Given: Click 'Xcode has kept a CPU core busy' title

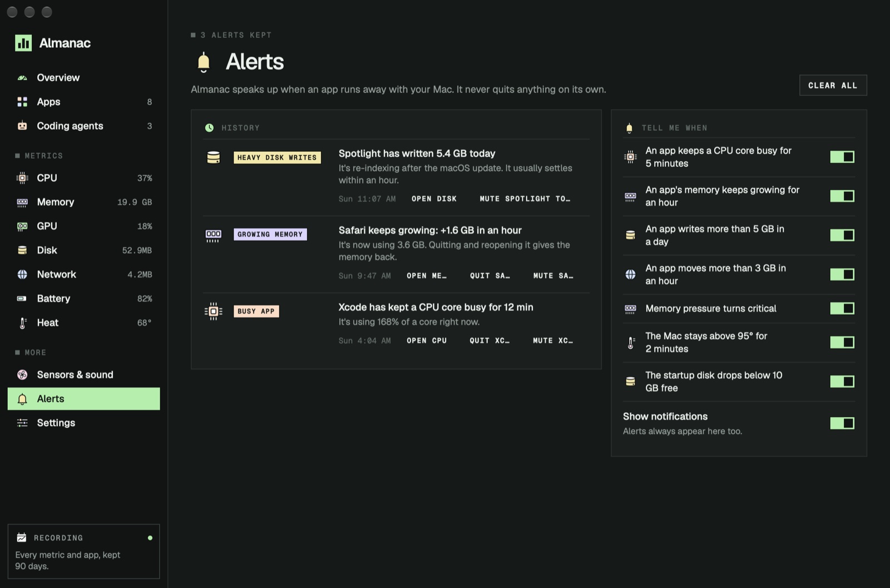Looking at the screenshot, I should point(436,307).
